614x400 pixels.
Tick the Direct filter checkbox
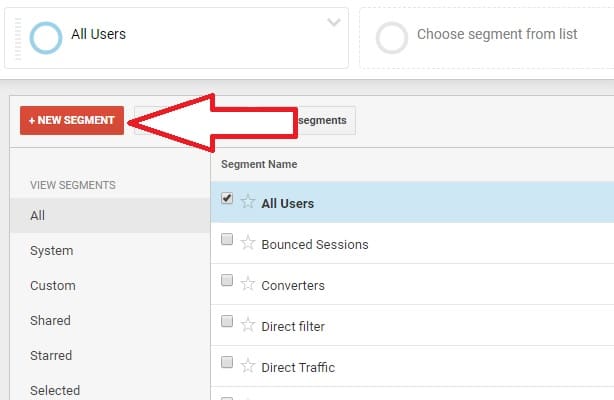tap(227, 321)
